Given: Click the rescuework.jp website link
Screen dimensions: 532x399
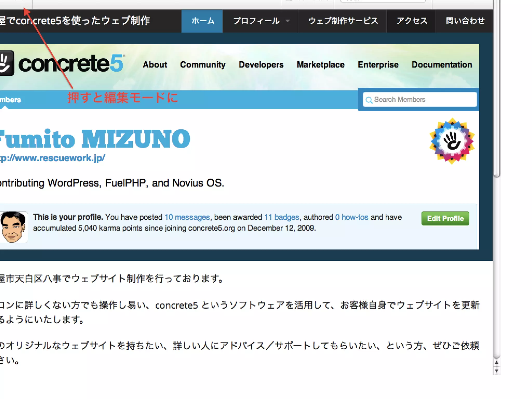Looking at the screenshot, I should [x=52, y=158].
